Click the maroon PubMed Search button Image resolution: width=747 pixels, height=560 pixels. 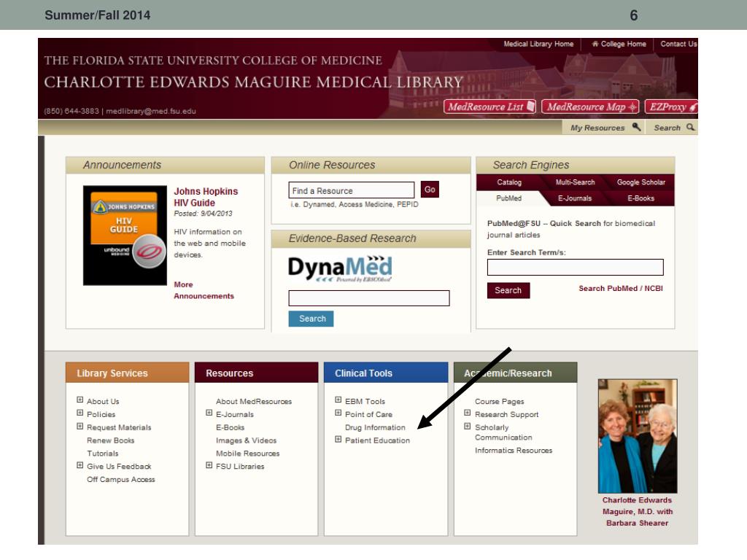click(508, 290)
